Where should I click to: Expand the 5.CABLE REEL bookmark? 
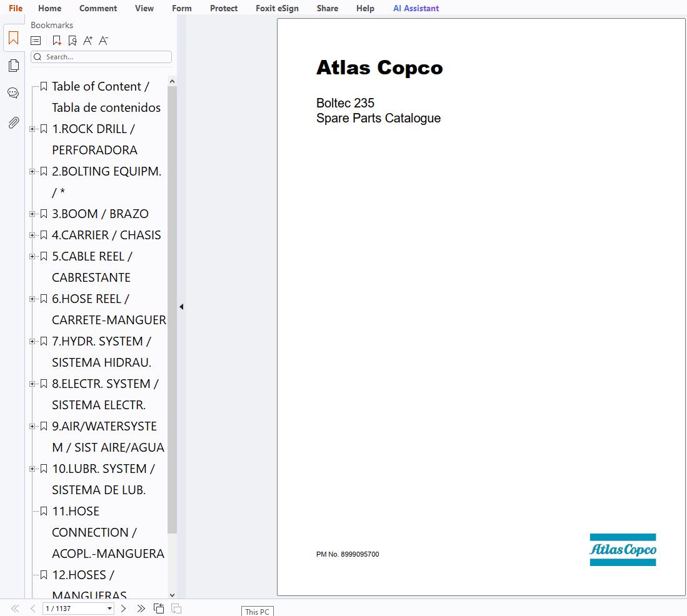(x=32, y=256)
